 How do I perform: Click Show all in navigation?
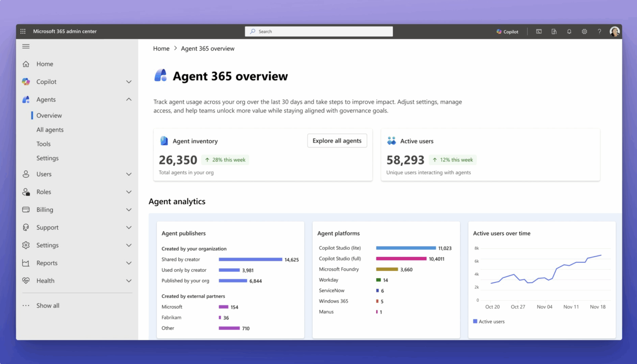48,306
